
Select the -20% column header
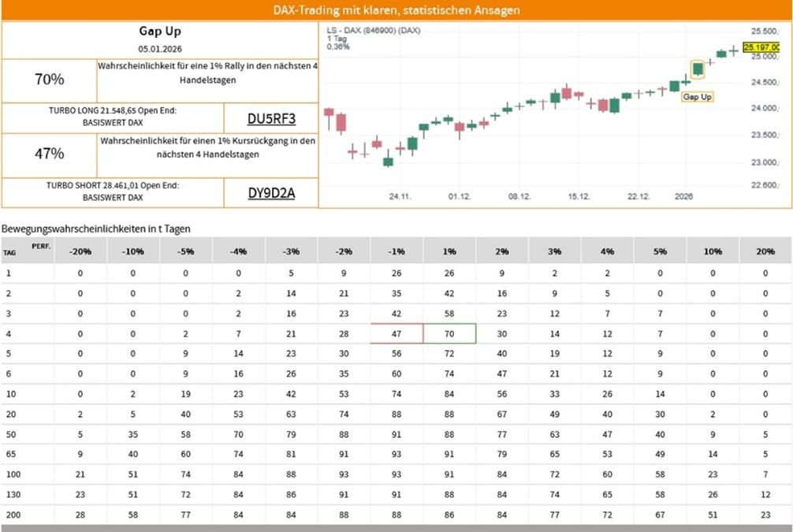pos(80,251)
